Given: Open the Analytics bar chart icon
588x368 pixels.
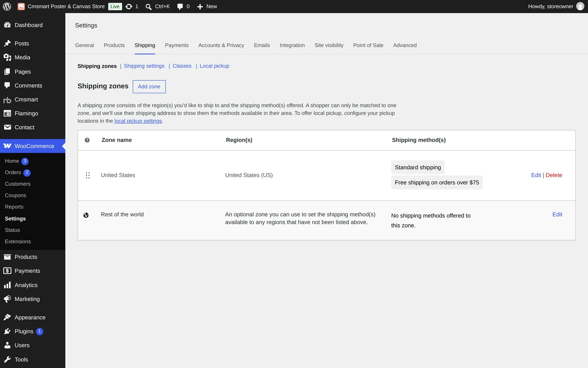Looking at the screenshot, I should coord(7,285).
